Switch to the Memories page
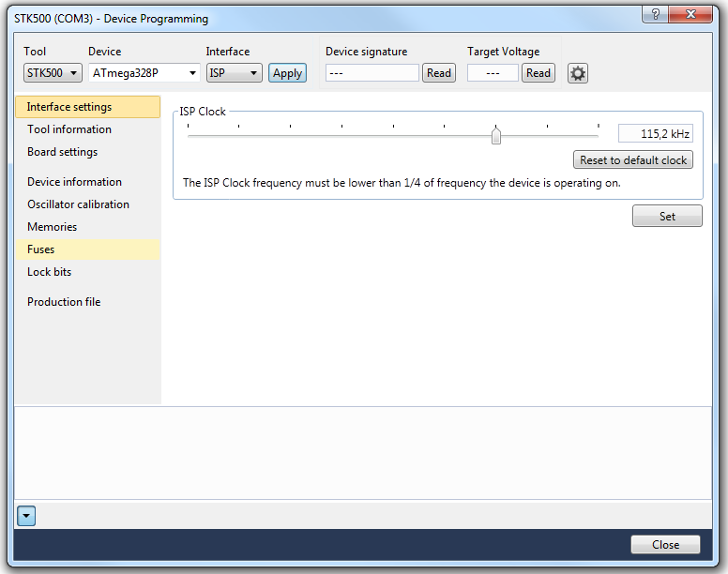Screen dimensions: 728x574 coord(53,227)
